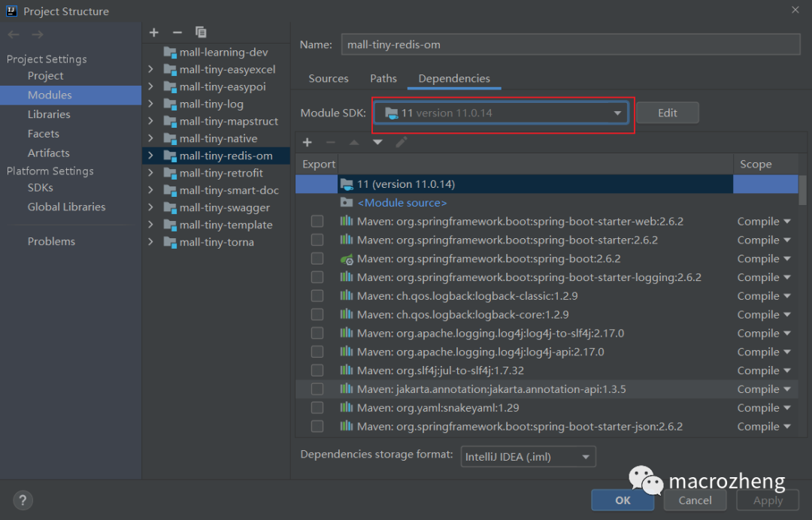812x520 pixels.
Task: Expand mall-tiny-torna module
Action: point(150,242)
